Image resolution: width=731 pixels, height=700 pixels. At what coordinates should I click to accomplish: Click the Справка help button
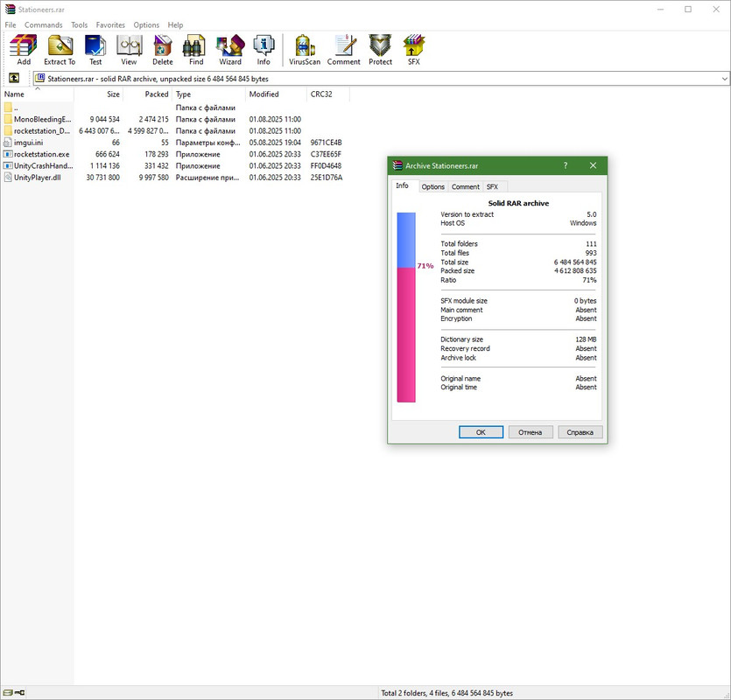[580, 432]
